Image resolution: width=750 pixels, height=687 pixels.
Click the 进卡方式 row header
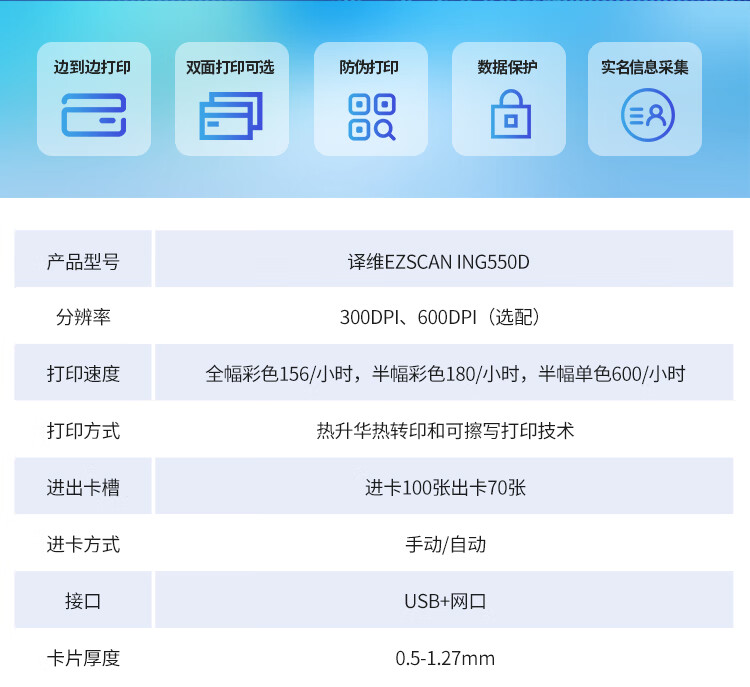(x=83, y=544)
